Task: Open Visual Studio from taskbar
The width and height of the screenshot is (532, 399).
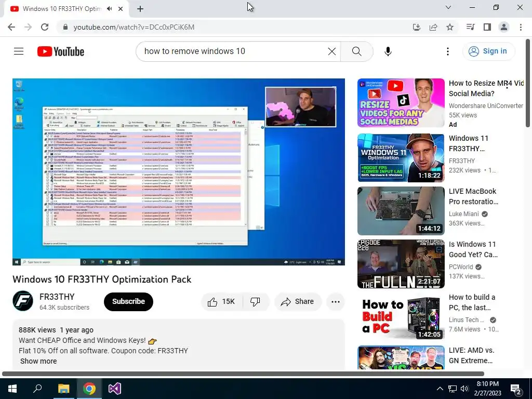Action: click(x=115, y=389)
